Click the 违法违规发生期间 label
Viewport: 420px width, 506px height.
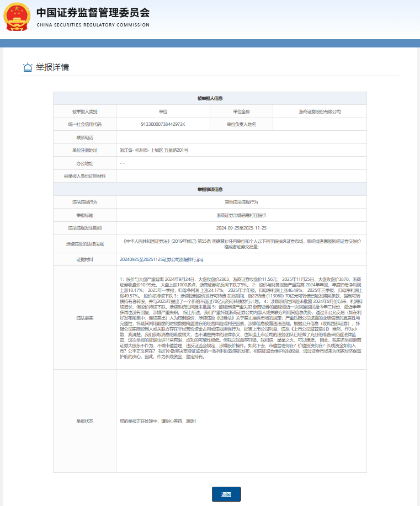click(84, 228)
